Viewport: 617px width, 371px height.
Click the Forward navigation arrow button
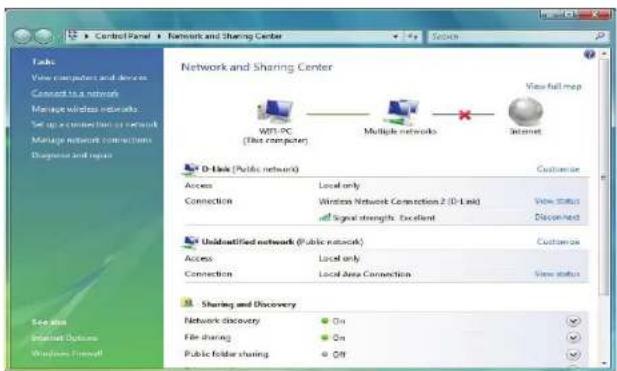[x=43, y=36]
